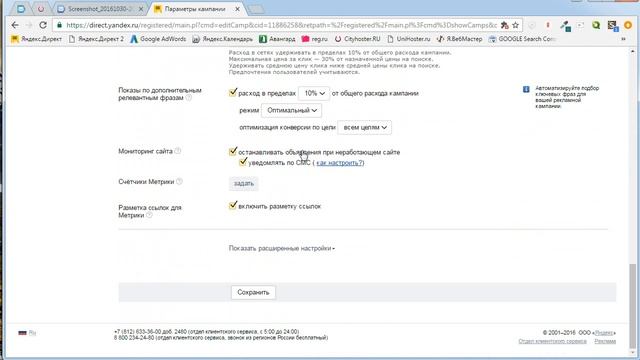Uncheck the расход в пределах checkbox

pyautogui.click(x=233, y=93)
